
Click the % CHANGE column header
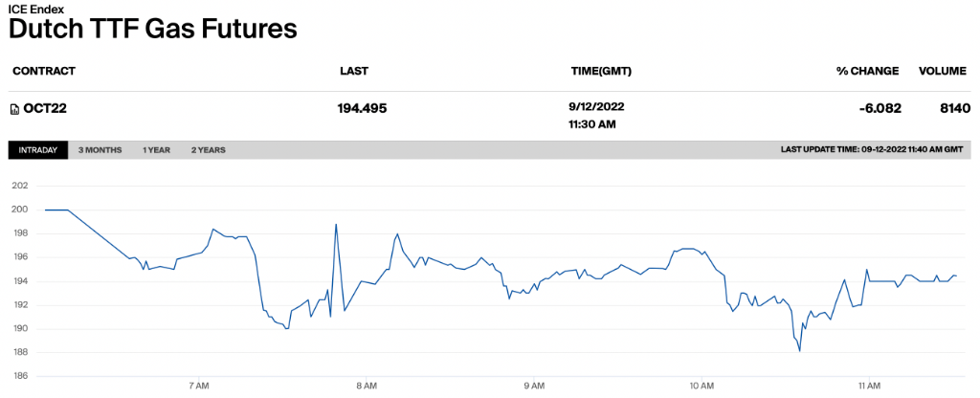(868, 71)
